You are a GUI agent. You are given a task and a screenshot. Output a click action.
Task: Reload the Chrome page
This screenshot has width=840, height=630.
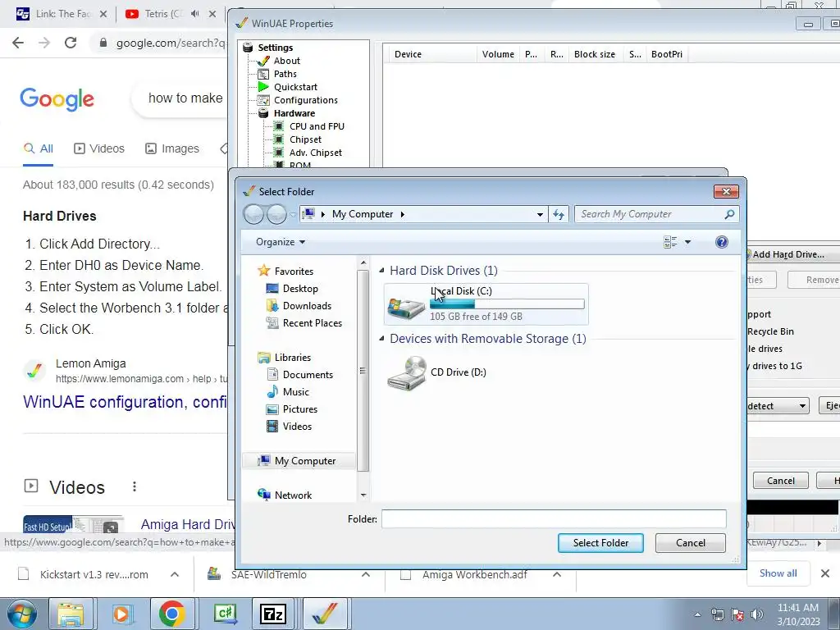click(71, 43)
